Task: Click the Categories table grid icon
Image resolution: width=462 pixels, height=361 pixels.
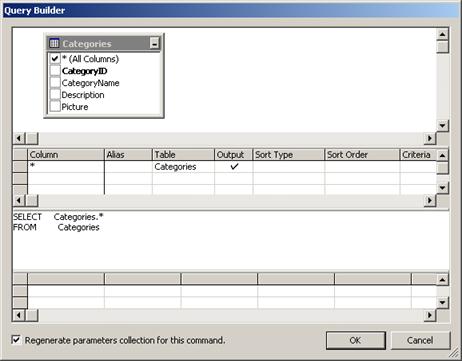Action: 54,43
